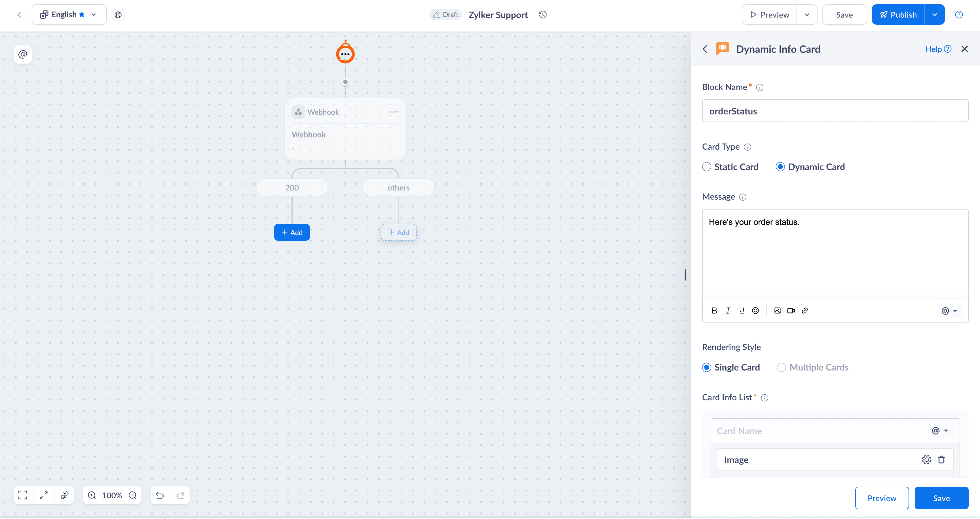
Task: Click the insert image icon
Action: point(777,310)
